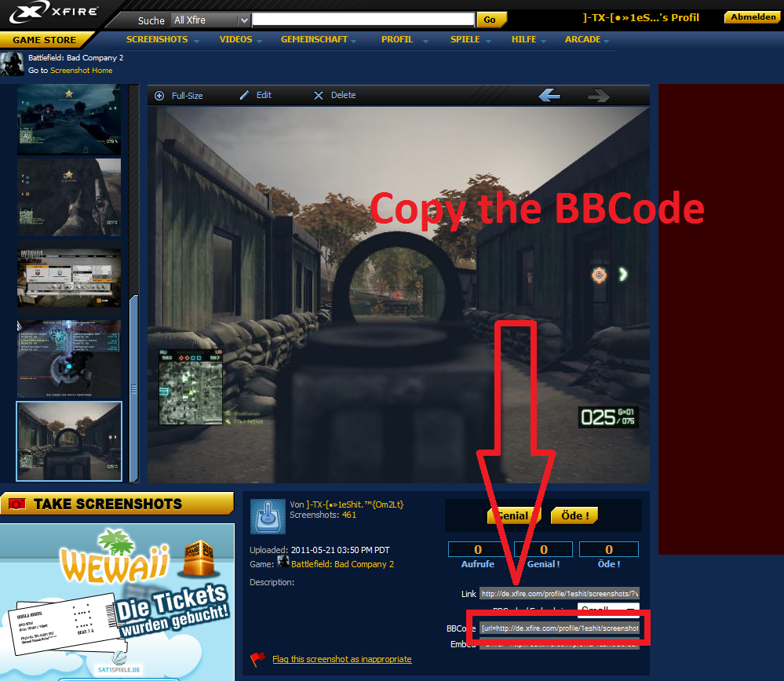
Task: Open the SCREENSHOTS menu
Action: (157, 39)
